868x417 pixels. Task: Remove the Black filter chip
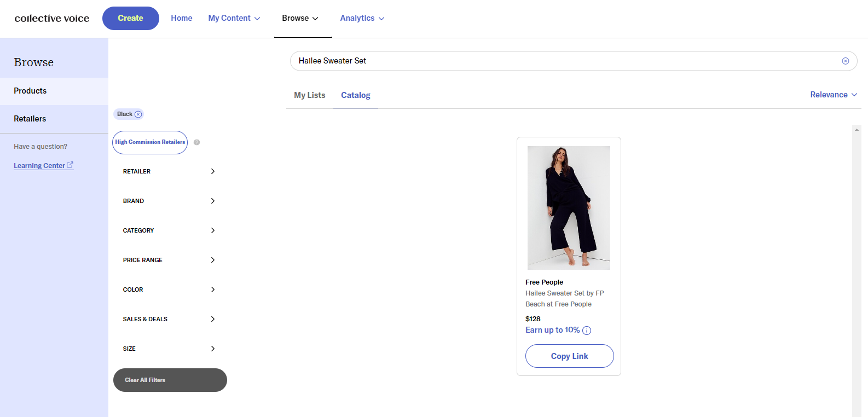[x=138, y=114]
